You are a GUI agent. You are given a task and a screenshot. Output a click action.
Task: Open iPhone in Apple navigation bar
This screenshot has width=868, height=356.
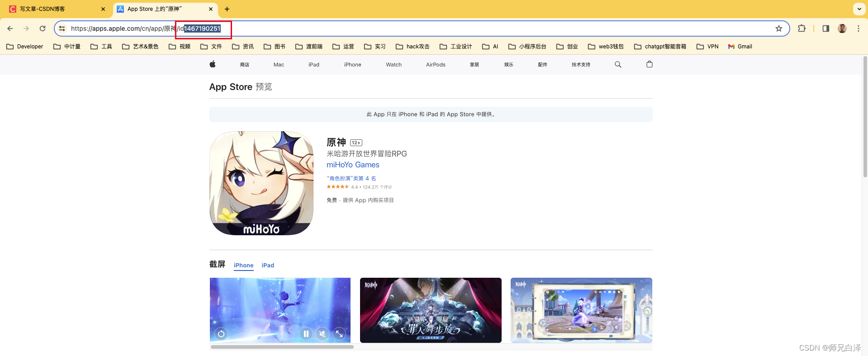click(353, 65)
